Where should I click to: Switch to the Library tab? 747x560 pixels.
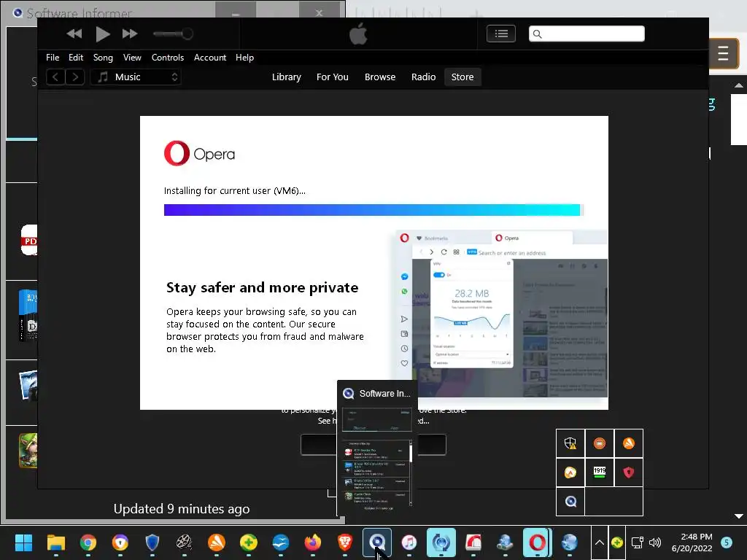pos(286,77)
